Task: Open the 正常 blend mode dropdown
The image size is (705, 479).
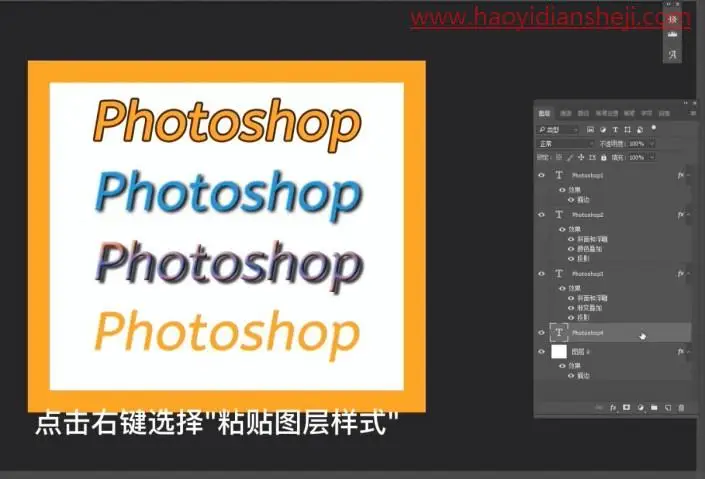Action: 566,144
